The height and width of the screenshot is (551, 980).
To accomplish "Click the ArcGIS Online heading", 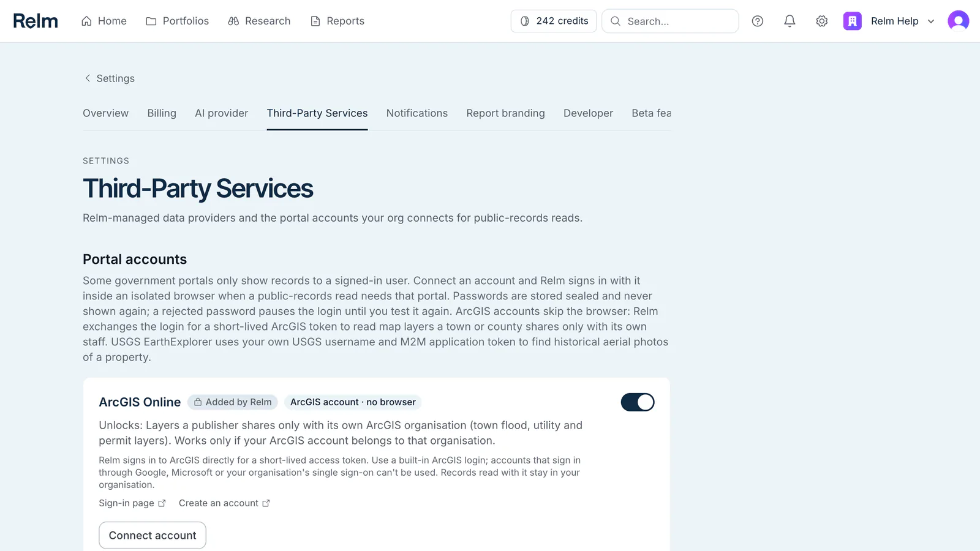I will pyautogui.click(x=140, y=402).
